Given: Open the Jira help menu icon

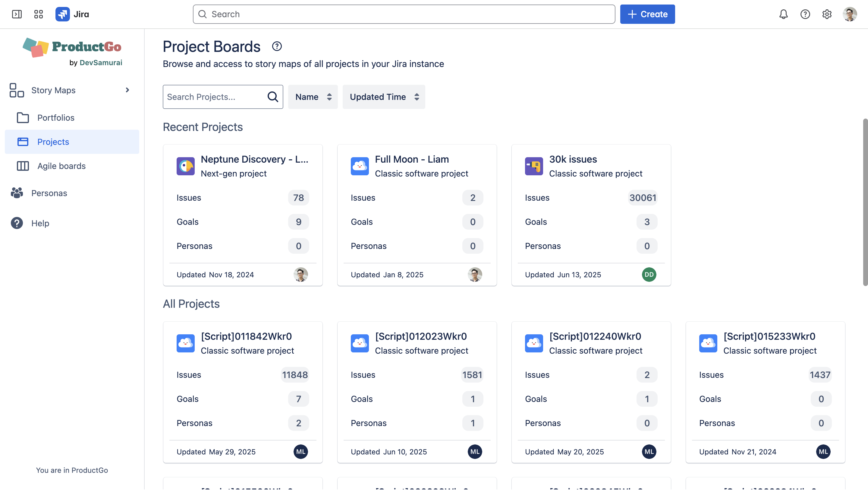Looking at the screenshot, I should tap(805, 14).
